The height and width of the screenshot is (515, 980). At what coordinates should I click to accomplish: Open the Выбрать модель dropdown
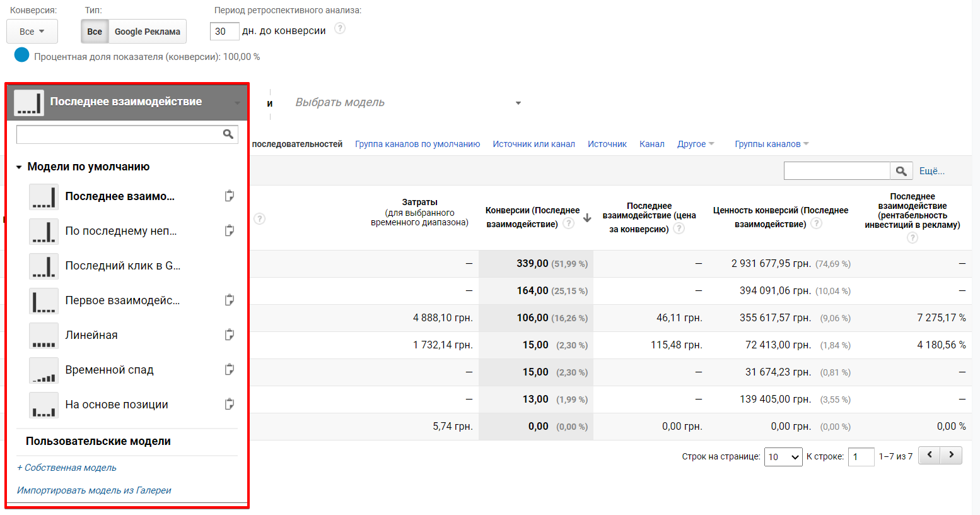[408, 103]
